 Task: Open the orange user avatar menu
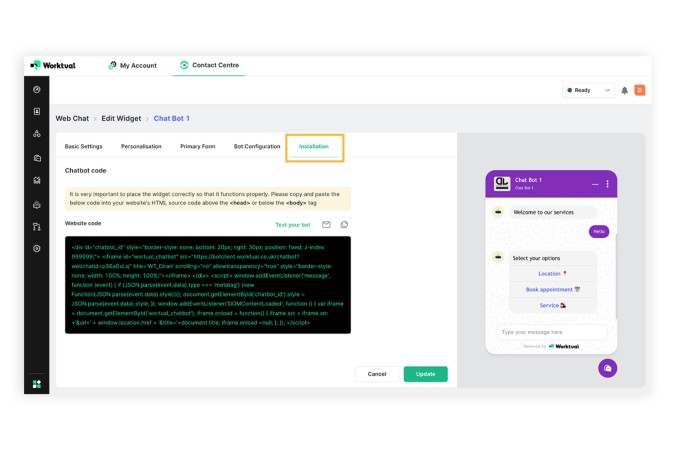click(640, 90)
